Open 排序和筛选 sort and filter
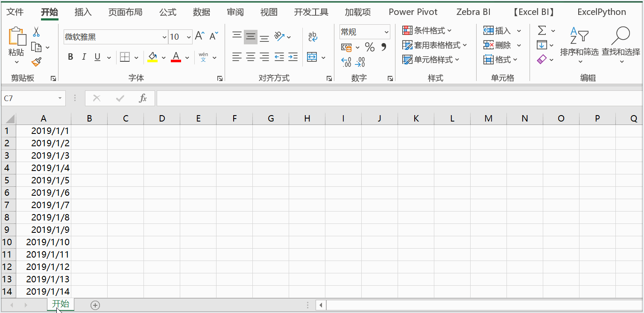 (580, 45)
